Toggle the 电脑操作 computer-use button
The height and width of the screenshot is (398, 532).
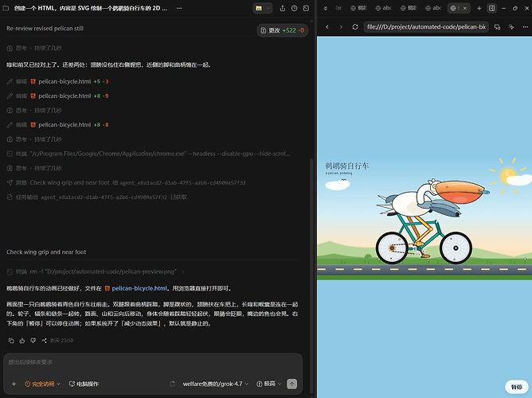pos(84,384)
